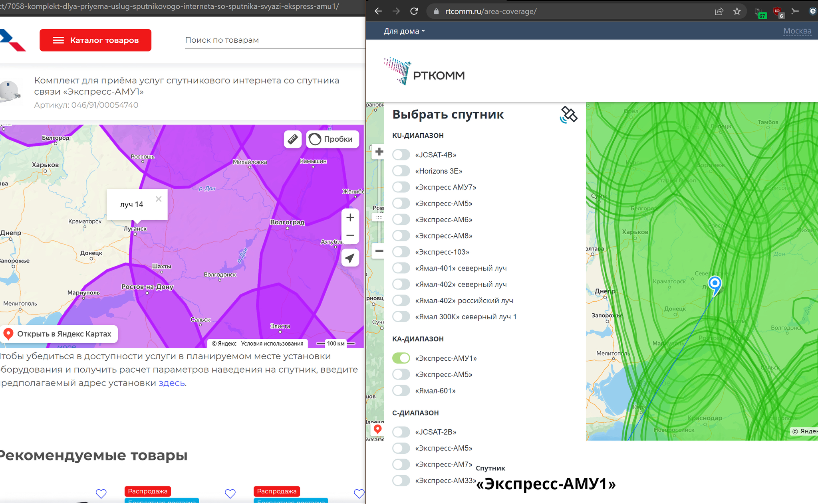Click the store logo in left window
Viewport: 818px width, 504px height.
click(12, 40)
